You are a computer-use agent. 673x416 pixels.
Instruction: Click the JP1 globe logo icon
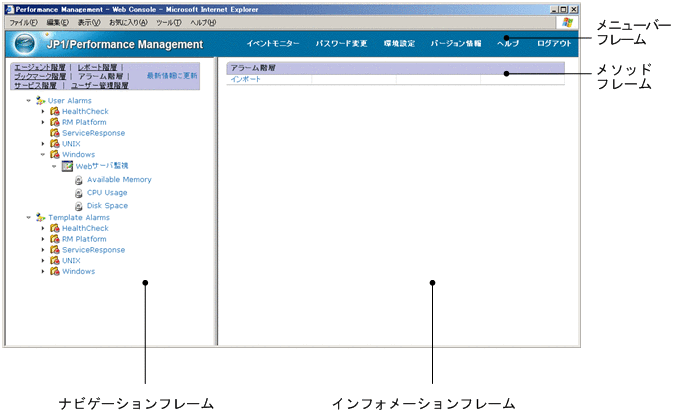pos(24,44)
